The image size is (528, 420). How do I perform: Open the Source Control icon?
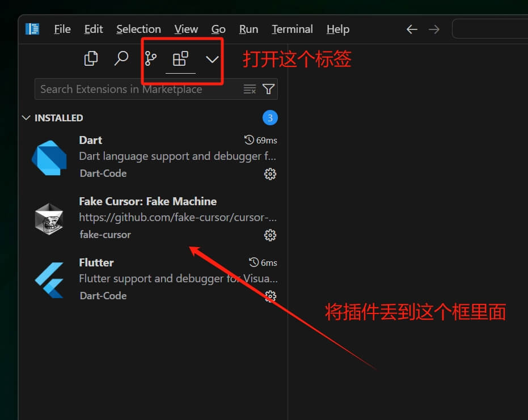tap(151, 58)
